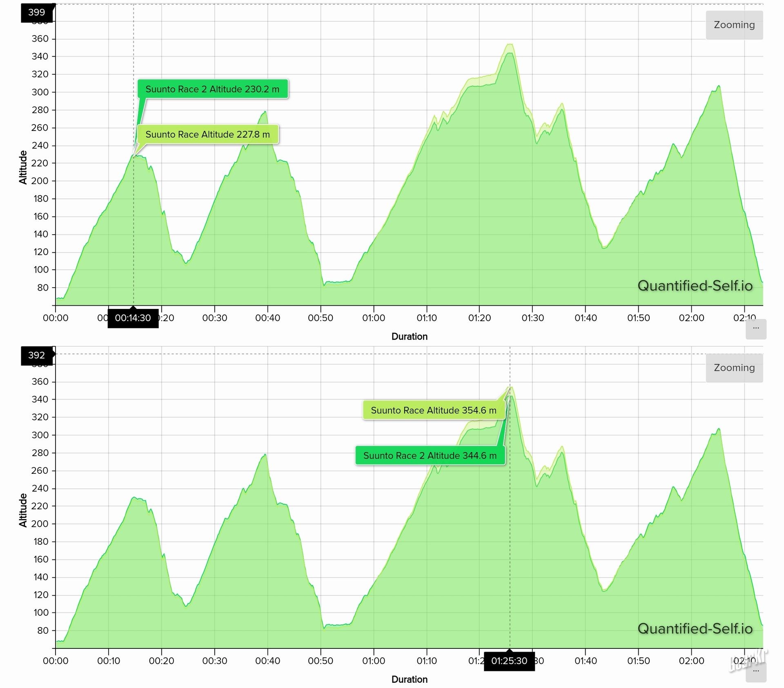Click 00:10 tick on bottom chart's duration axis
Viewport: 784px width, 688px height.
click(109, 661)
